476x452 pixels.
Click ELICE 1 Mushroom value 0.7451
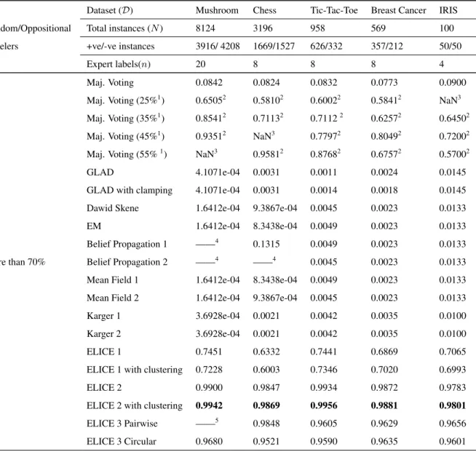pos(209,352)
